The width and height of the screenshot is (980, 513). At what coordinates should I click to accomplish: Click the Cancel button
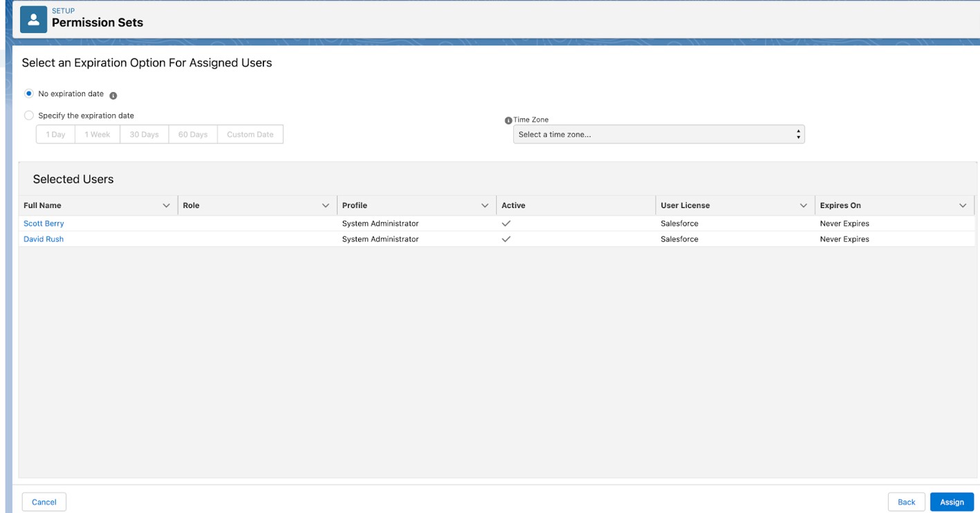point(44,501)
